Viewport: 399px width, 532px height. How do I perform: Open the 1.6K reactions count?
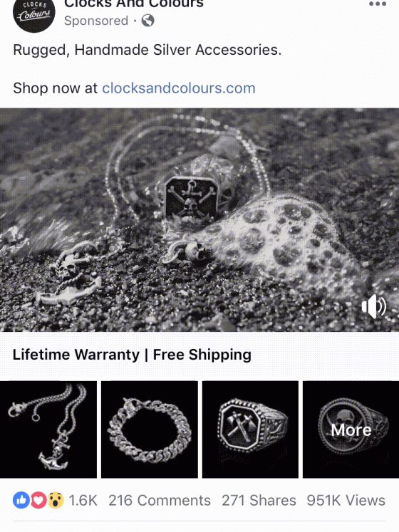coord(83,501)
